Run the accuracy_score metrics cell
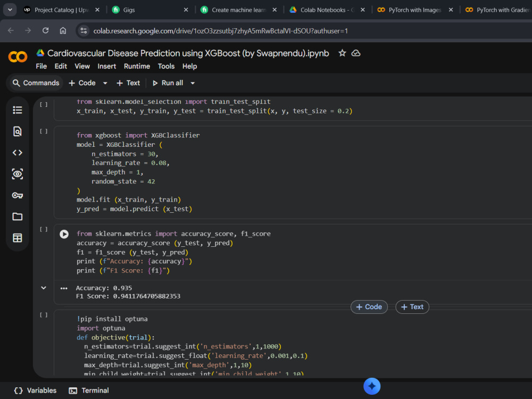This screenshot has height=399, width=532. pos(64,234)
